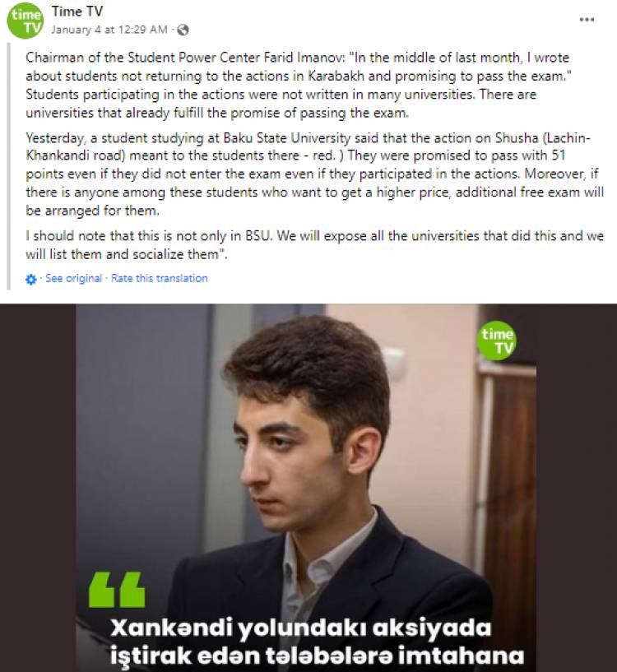Click the grey translation quote bar

(8, 167)
